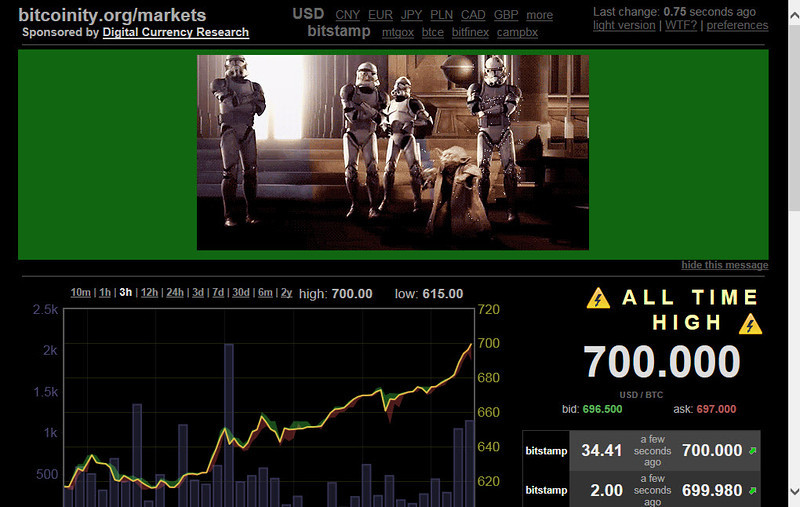Click the 2.00 trade amount
This screenshot has width=800, height=507.
[x=606, y=490]
